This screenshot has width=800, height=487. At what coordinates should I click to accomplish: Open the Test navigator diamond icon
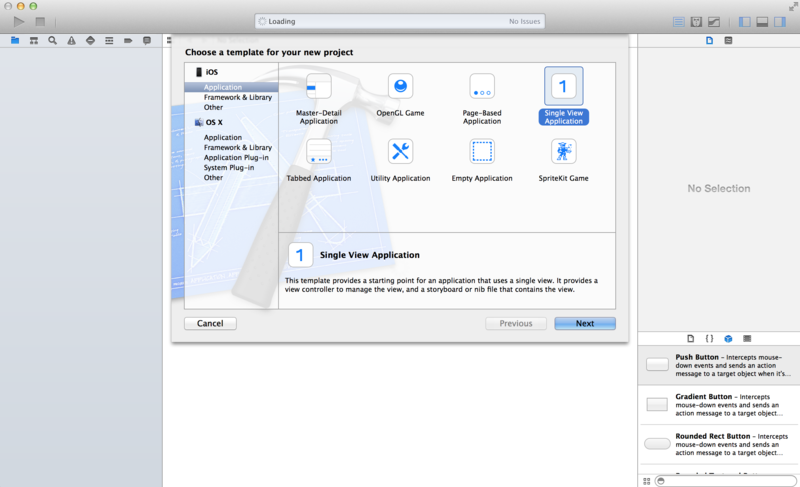pos(90,40)
